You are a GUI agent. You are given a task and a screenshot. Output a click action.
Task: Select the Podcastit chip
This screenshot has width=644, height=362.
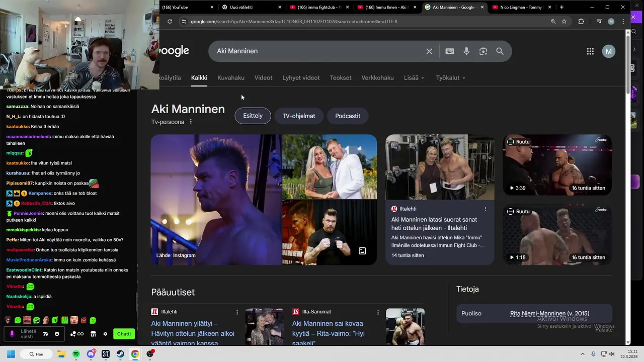click(348, 116)
